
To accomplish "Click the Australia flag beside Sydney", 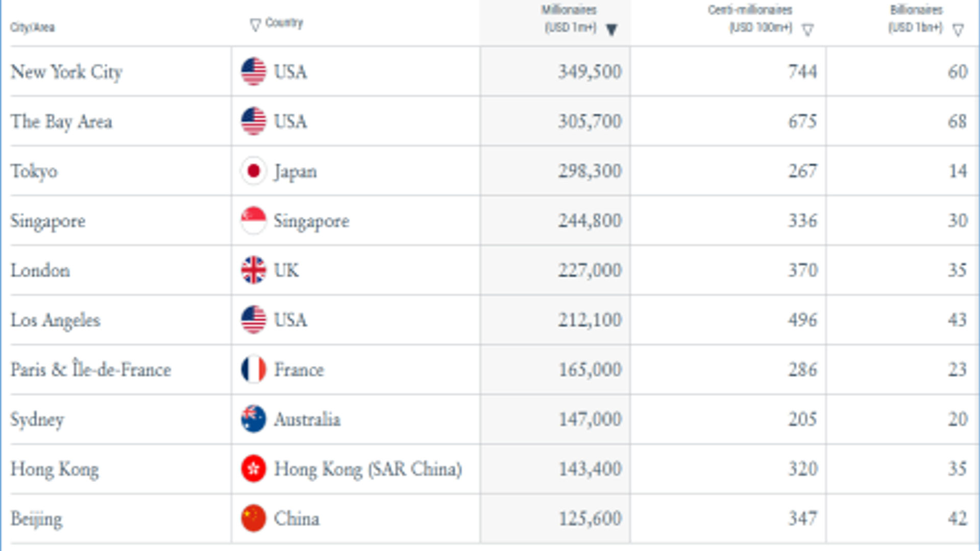I will 253,419.
